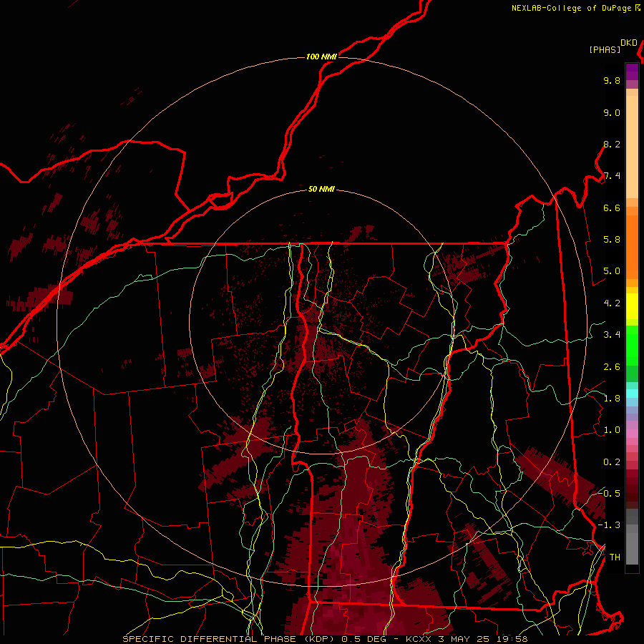Select the 8.2 scale value
This screenshot has height=644, width=644.
tap(612, 145)
